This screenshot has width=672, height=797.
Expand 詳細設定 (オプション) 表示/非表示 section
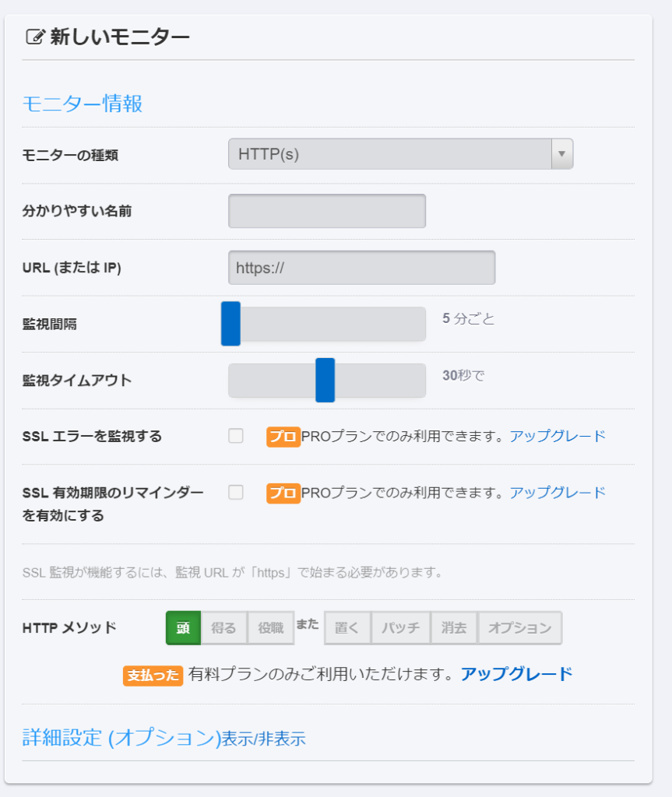pos(164,738)
